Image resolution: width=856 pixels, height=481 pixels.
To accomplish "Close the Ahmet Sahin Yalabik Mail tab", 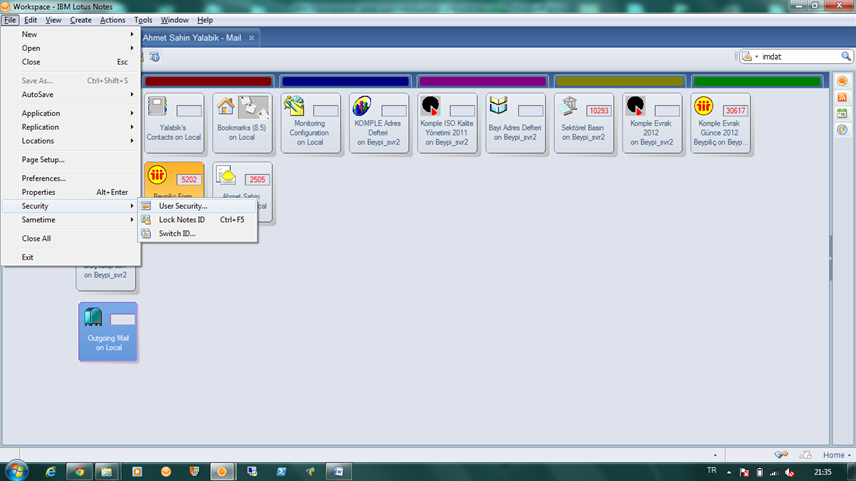I will [x=252, y=38].
